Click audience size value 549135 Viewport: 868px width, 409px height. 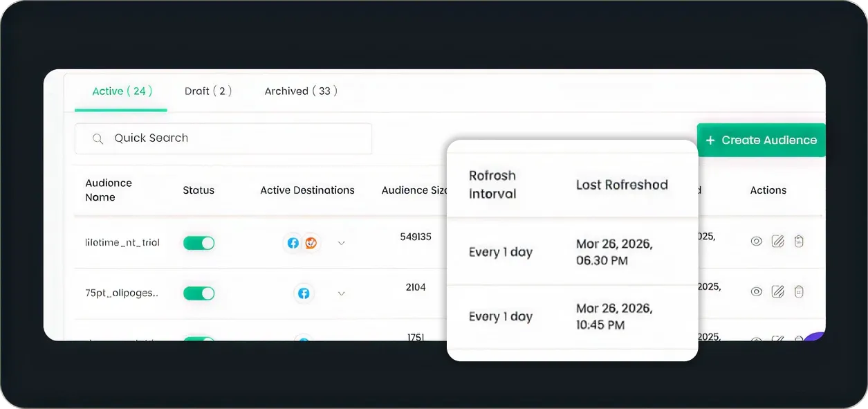click(416, 237)
